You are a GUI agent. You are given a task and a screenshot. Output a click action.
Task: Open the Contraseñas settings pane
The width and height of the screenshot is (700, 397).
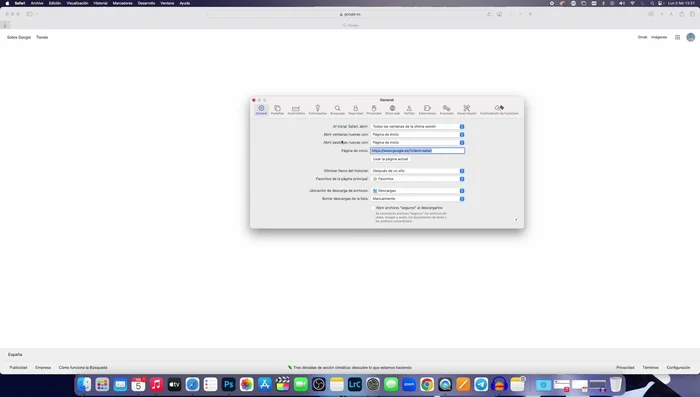(317, 110)
